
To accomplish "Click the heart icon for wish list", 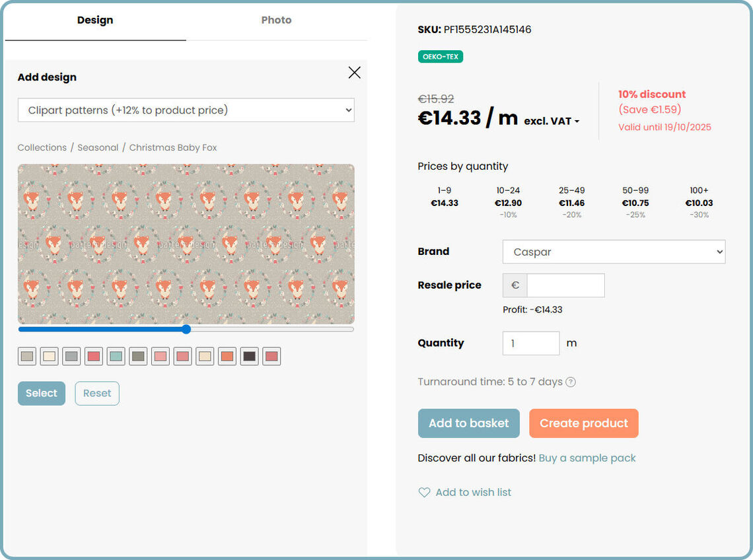I will (424, 492).
